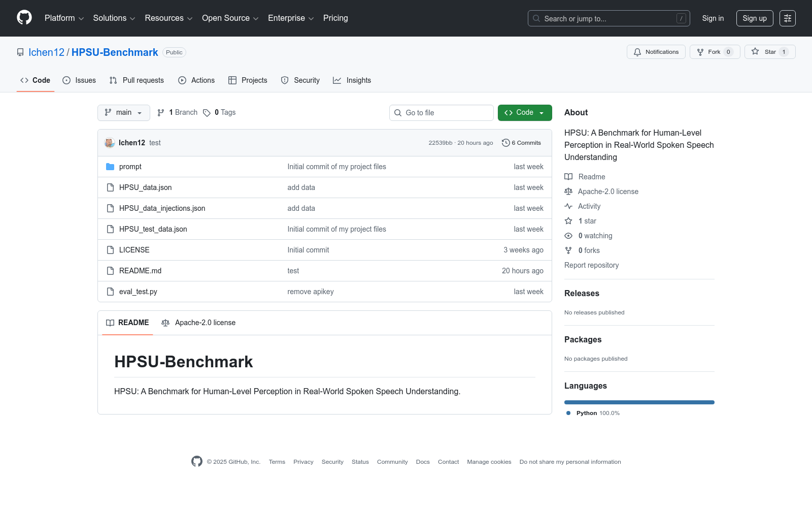Click the book icon next to Readme
This screenshot has height=508, width=812.
click(x=568, y=177)
